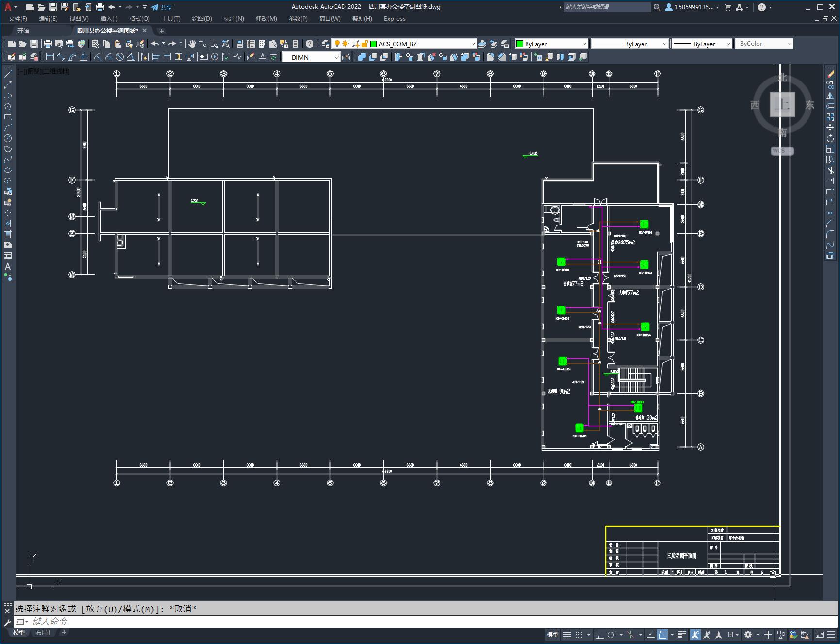The image size is (840, 644).
Task: Toggle grid display in status bar
Action: point(567,634)
